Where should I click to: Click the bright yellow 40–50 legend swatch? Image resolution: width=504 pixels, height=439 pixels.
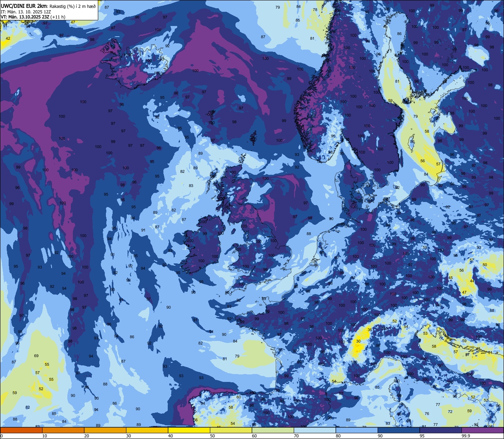(189, 430)
